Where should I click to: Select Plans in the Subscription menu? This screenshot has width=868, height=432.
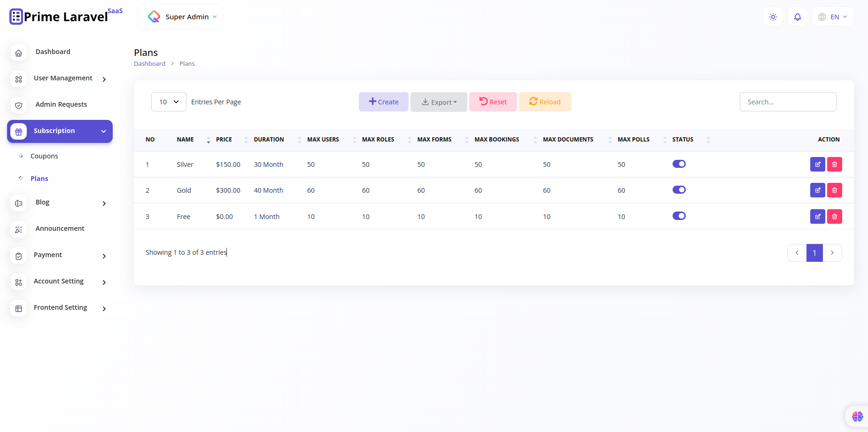click(39, 178)
